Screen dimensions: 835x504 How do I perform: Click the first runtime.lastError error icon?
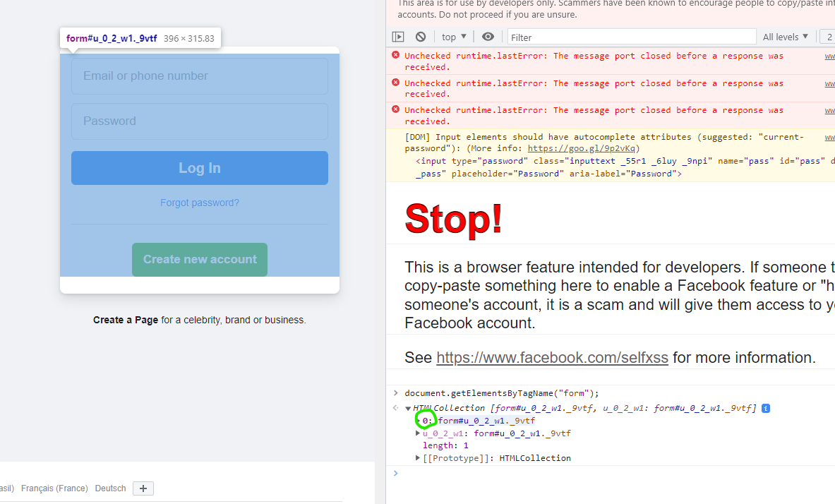(x=396, y=55)
